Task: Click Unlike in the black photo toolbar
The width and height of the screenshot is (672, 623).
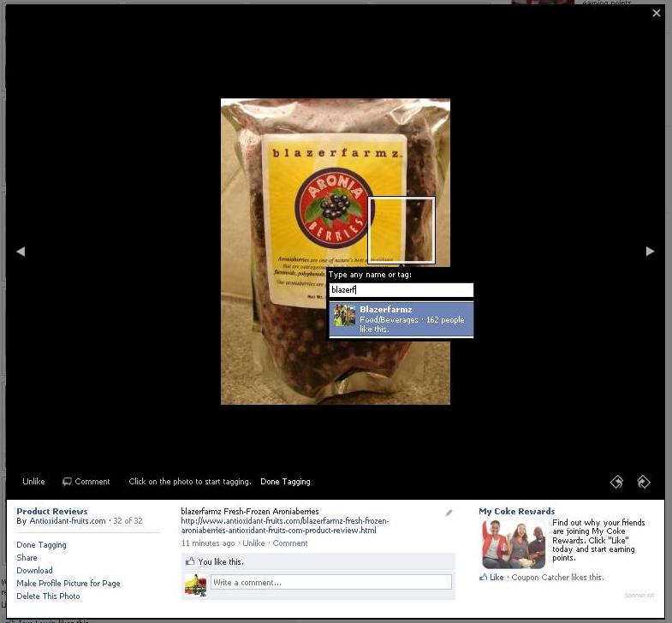Action: tap(33, 482)
